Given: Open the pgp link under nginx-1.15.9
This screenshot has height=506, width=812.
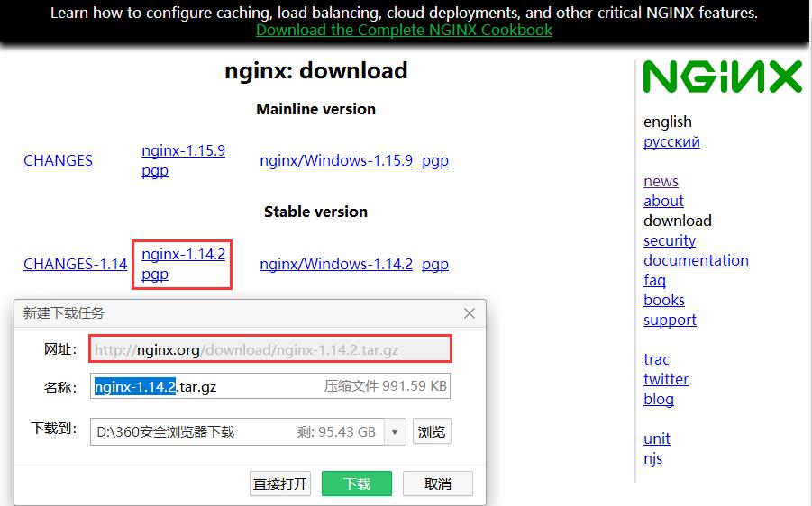Looking at the screenshot, I should point(155,171).
